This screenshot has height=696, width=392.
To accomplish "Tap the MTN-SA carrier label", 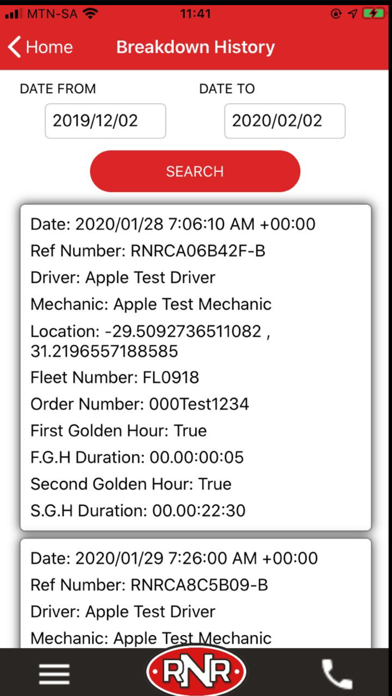I will 53,14.
